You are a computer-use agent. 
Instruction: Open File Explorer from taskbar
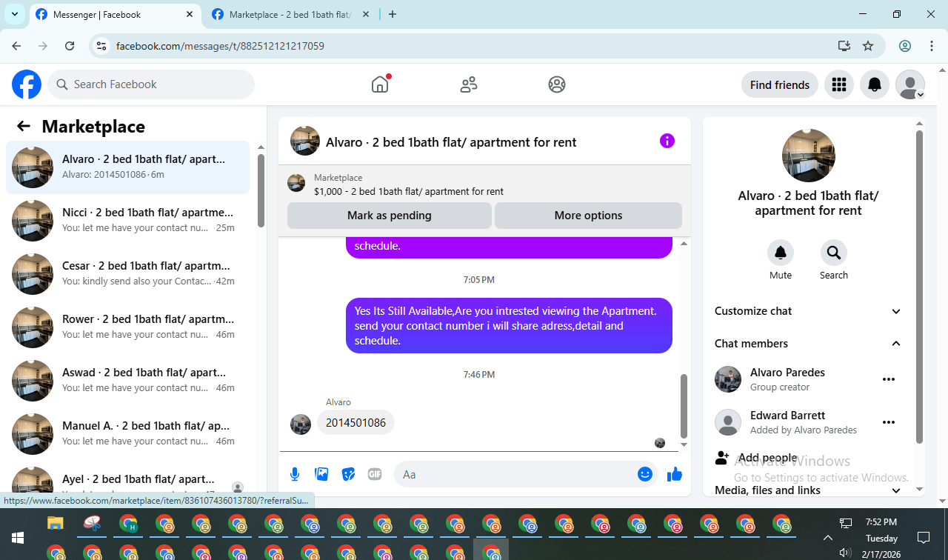(x=56, y=524)
